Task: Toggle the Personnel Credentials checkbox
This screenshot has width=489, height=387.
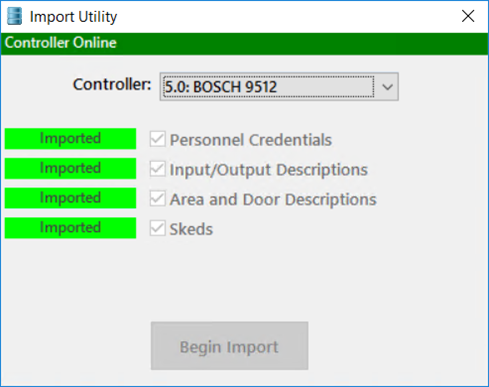Action: click(157, 139)
